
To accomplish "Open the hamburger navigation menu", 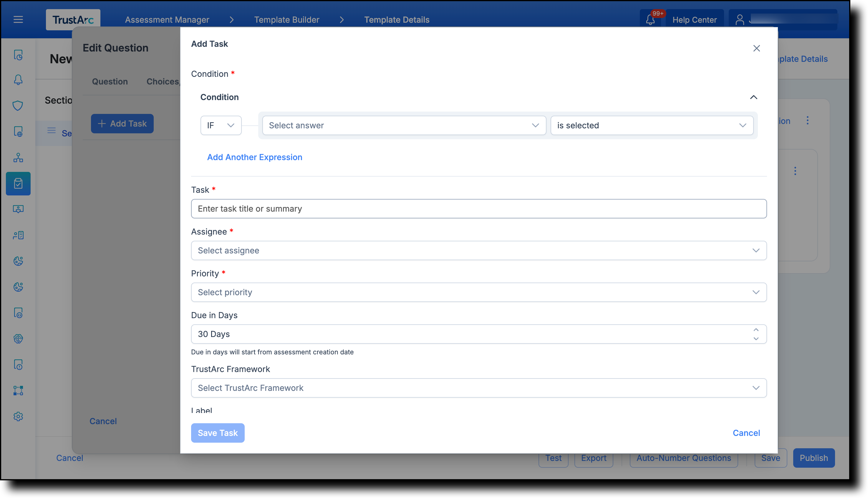I will (18, 19).
